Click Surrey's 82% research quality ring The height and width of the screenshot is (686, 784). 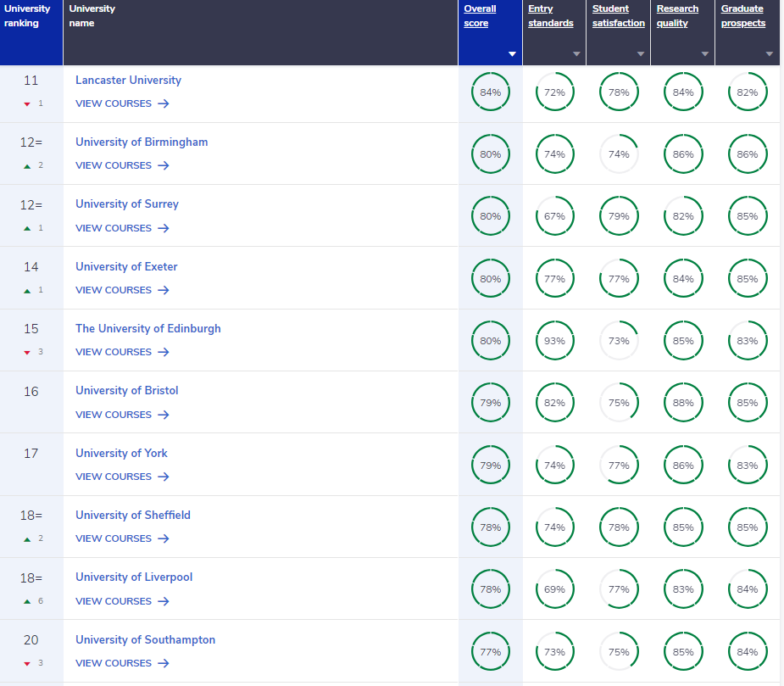683,216
